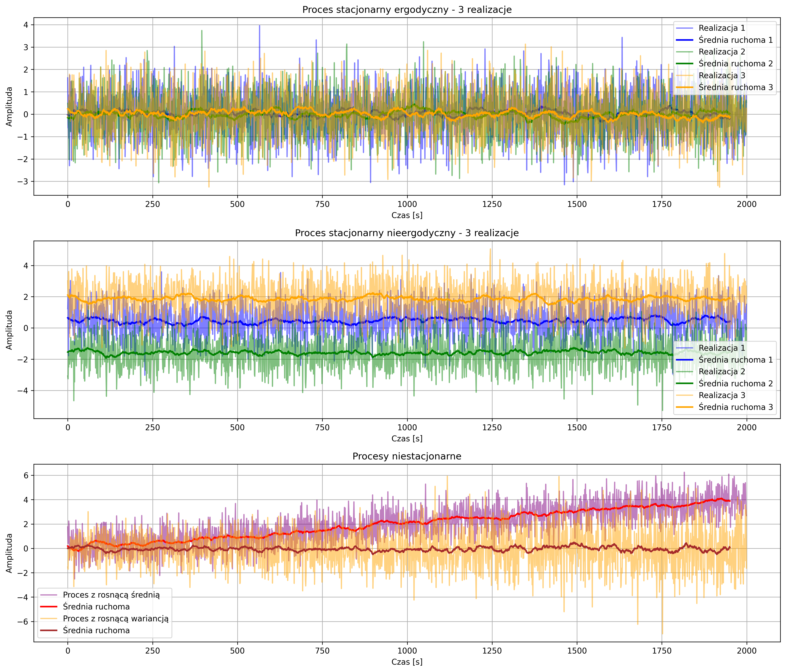This screenshot has height=672, width=786.
Task: Click the title 'Proces stacjonarny nieergodyczny - 3 realizacje'
Action: 407,233
